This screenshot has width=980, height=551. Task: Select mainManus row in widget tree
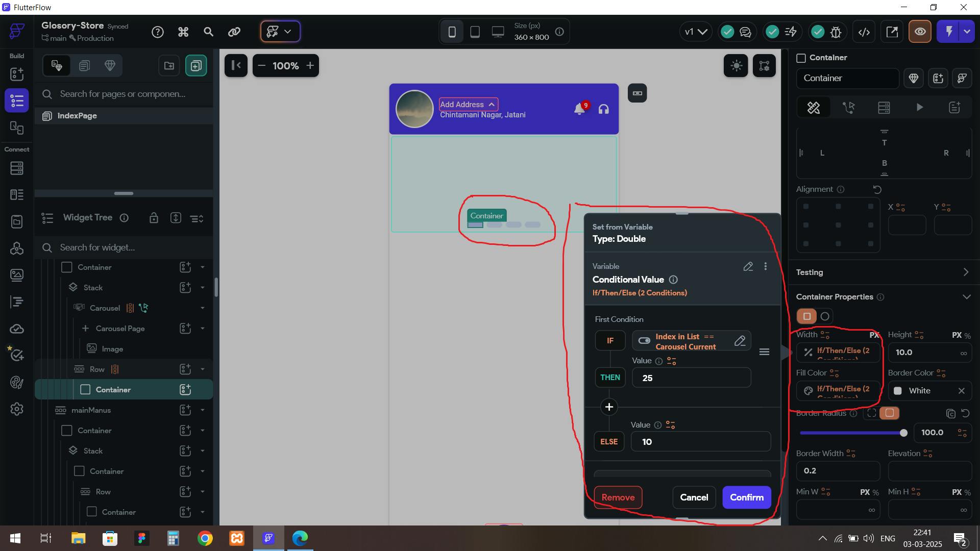91,410
